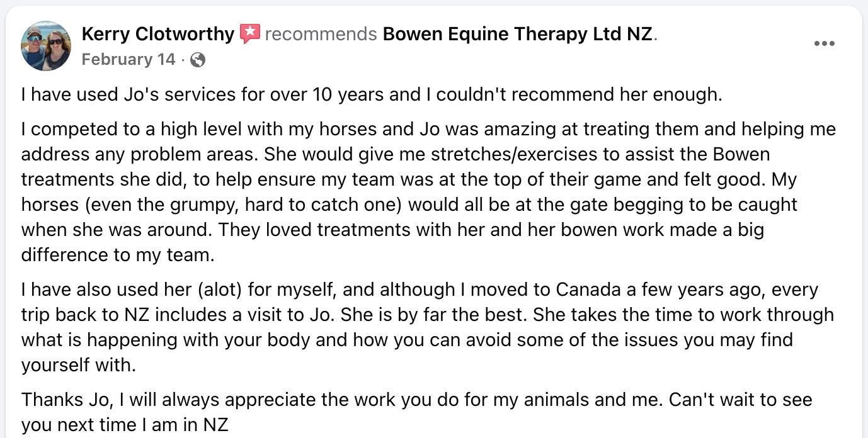This screenshot has width=868, height=438.
Task: Click the line starting "I competed to a high level"
Action: [428, 129]
